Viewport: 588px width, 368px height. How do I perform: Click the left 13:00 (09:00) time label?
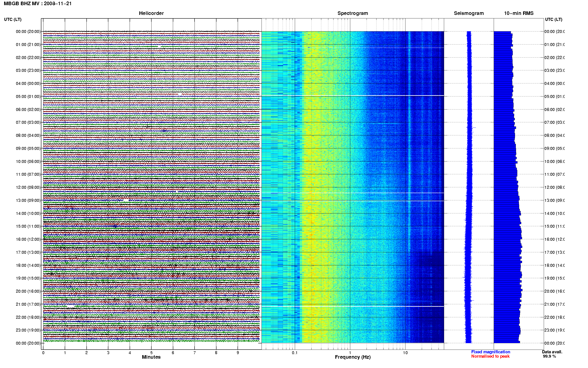click(28, 200)
